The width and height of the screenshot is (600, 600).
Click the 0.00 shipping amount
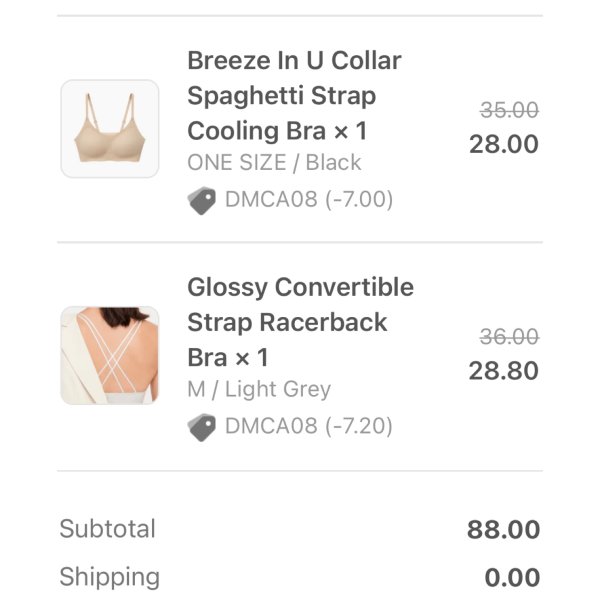[512, 578]
